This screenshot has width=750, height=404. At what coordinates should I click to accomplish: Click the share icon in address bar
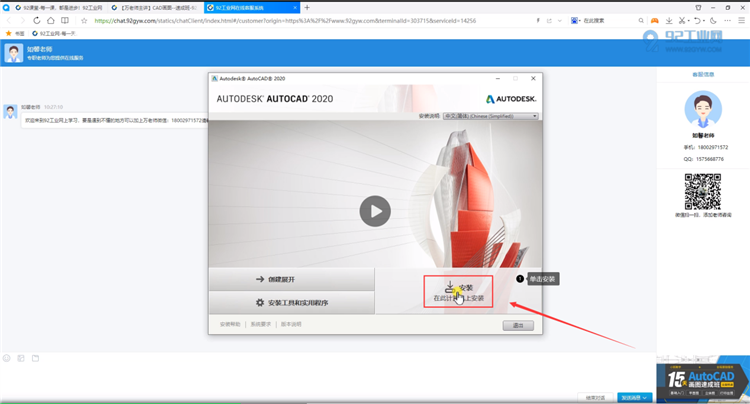point(549,21)
